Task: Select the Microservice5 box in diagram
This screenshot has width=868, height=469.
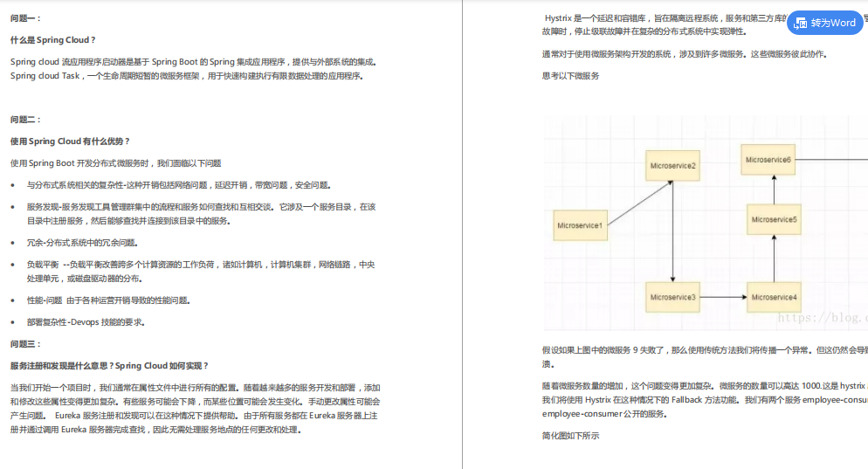Action: [x=774, y=219]
